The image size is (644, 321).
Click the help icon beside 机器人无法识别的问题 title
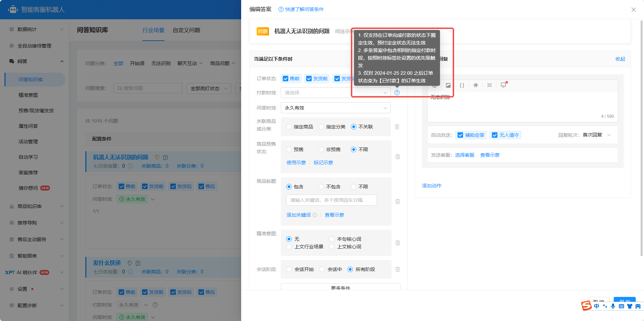point(165,157)
